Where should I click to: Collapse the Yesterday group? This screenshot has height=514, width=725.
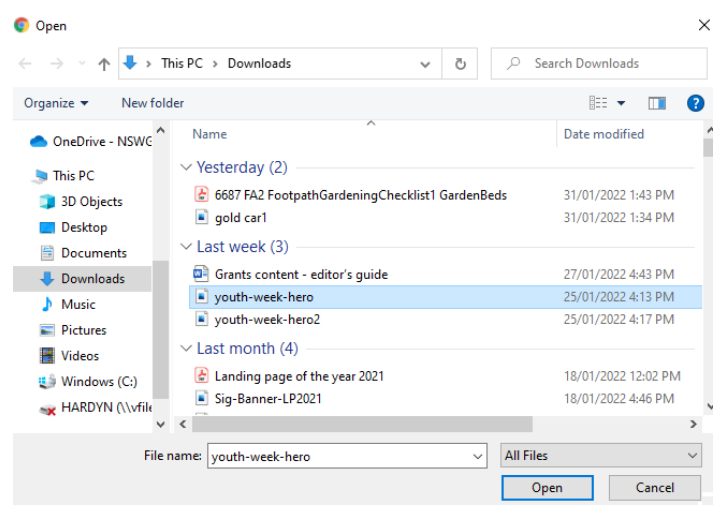(x=186, y=167)
